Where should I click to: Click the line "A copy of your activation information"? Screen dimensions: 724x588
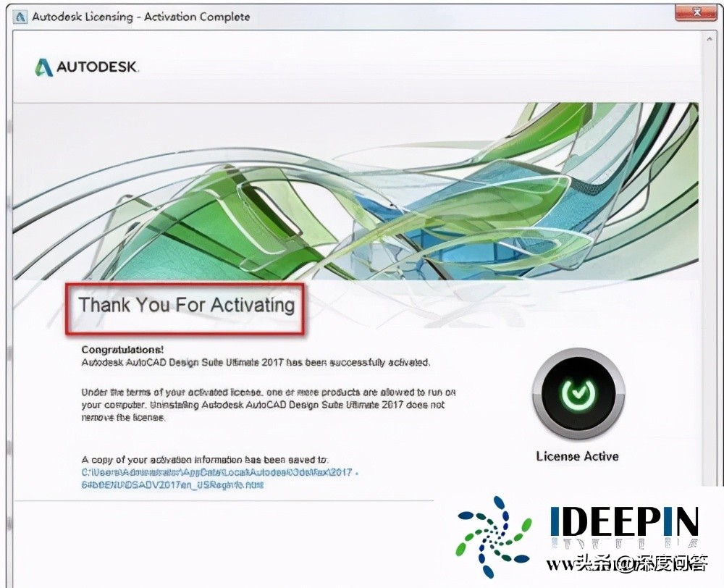point(205,460)
